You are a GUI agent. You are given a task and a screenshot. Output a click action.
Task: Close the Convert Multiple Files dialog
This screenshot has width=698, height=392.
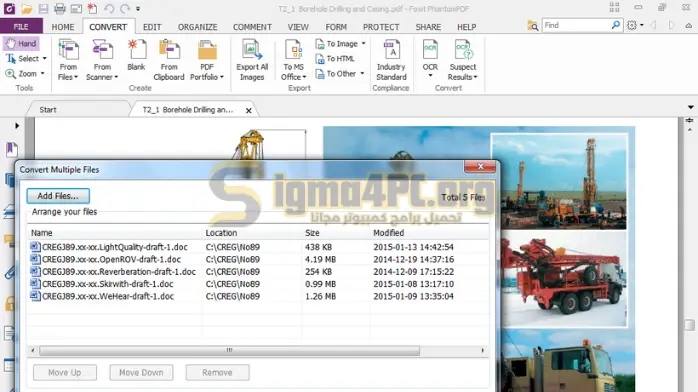[x=480, y=166]
